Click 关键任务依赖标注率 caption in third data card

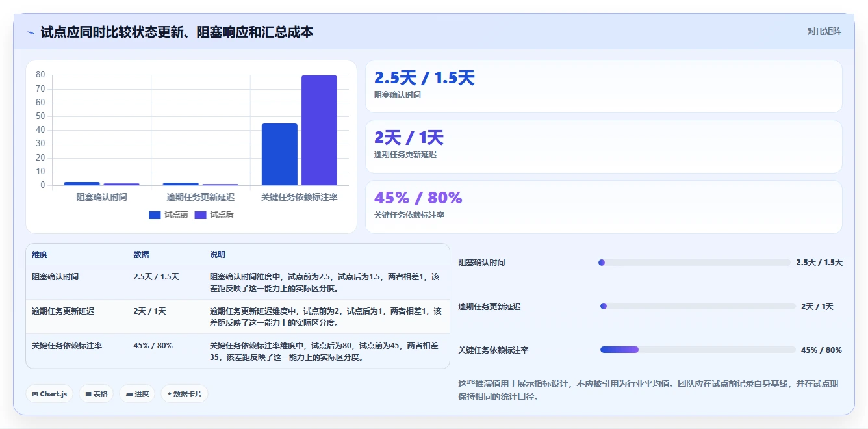point(409,214)
